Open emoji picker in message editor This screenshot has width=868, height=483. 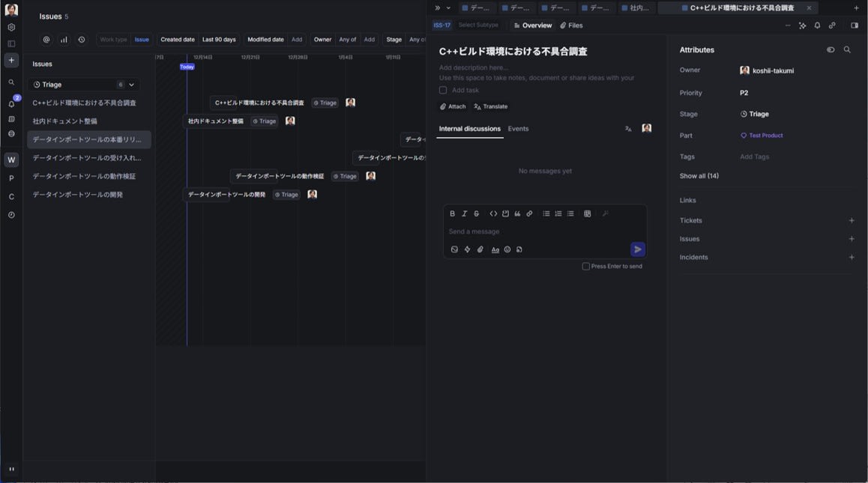[507, 249]
